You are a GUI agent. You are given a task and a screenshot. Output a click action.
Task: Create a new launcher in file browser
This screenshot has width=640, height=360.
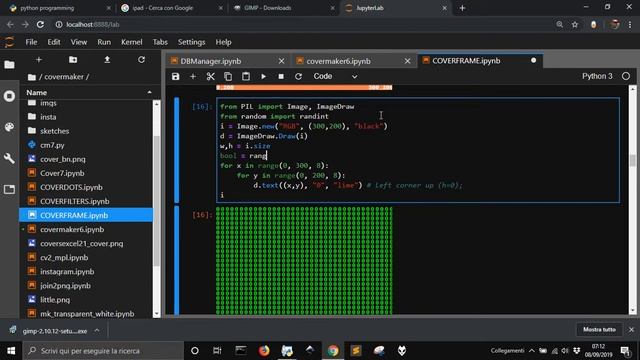click(x=39, y=60)
